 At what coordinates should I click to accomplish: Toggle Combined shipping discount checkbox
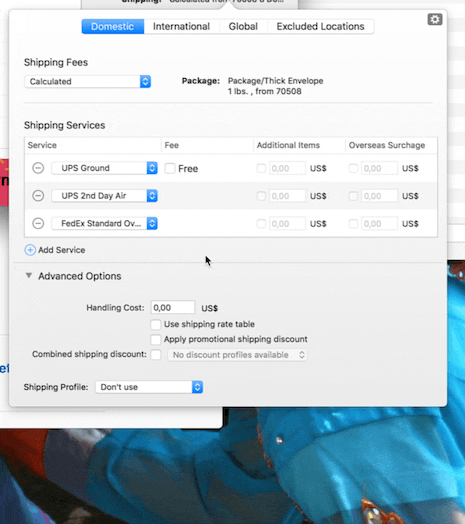tap(156, 355)
